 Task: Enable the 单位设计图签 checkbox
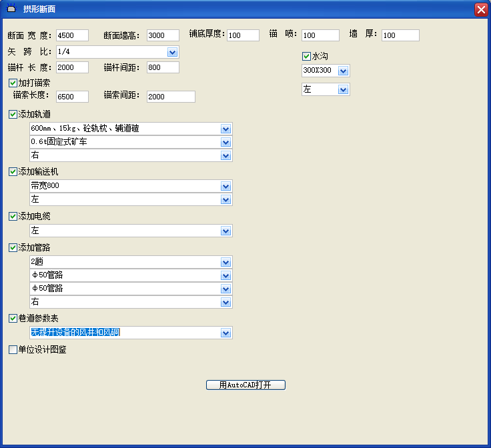coord(13,349)
